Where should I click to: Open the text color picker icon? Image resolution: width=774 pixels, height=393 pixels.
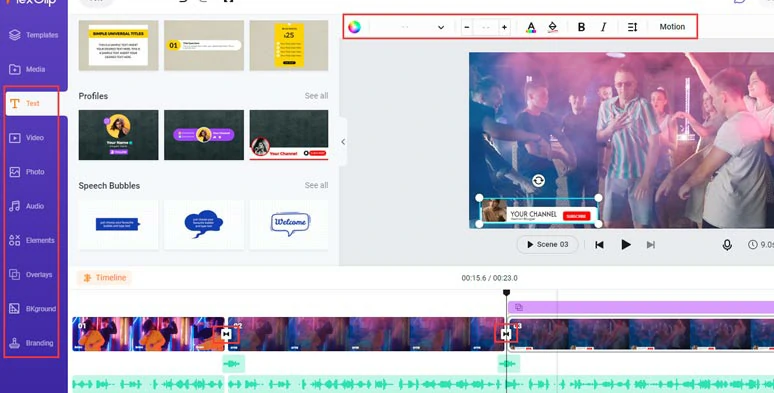[531, 27]
